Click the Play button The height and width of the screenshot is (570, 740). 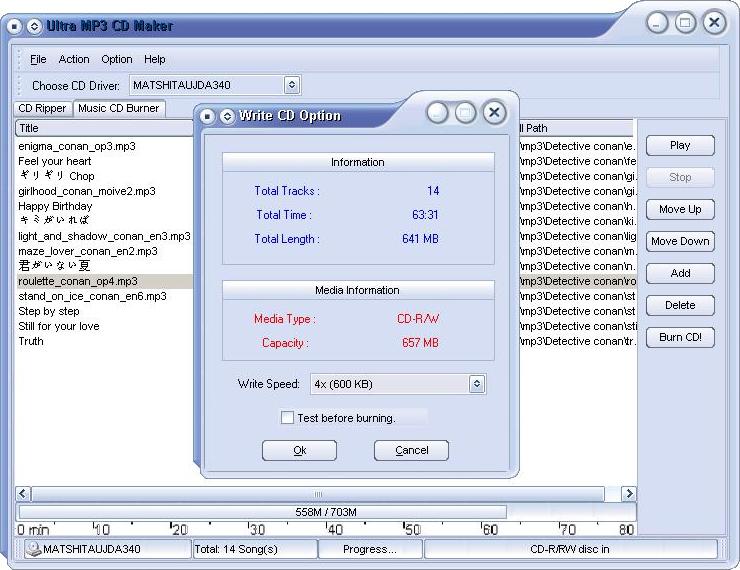tap(680, 145)
